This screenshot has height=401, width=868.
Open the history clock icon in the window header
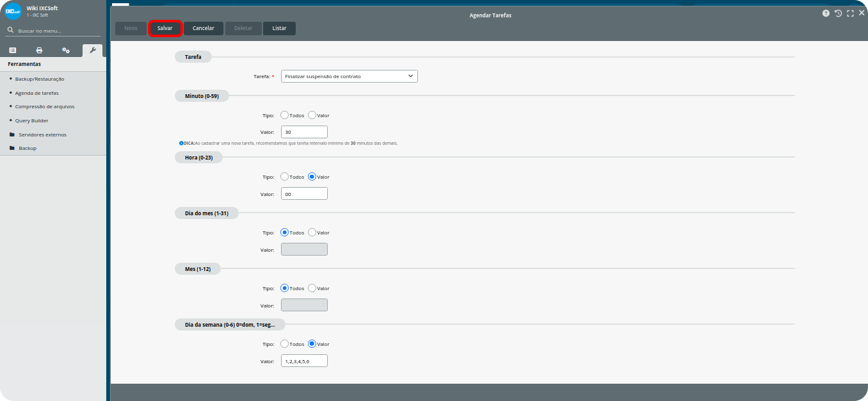click(x=838, y=13)
